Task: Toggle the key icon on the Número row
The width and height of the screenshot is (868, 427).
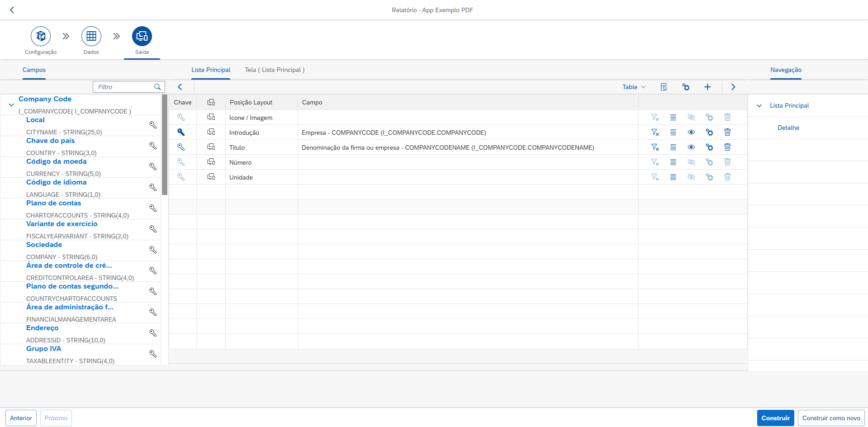Action: click(181, 162)
